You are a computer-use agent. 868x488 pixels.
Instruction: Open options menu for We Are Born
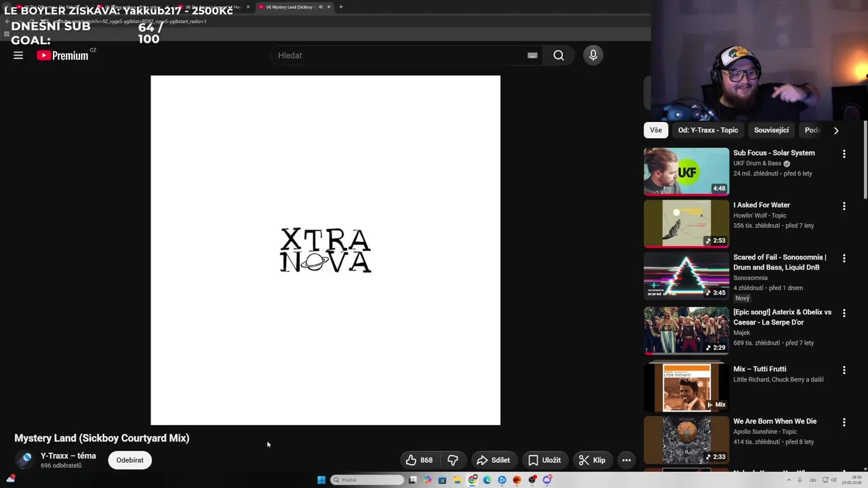pyautogui.click(x=844, y=422)
